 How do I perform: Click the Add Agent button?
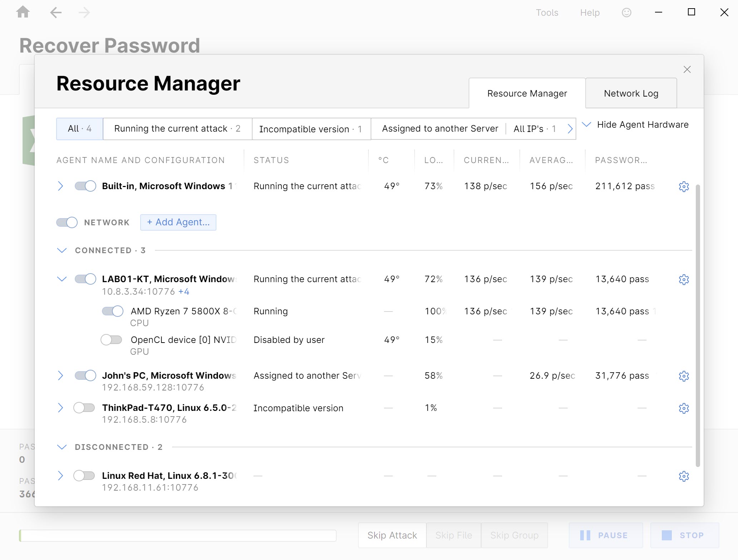[178, 222]
